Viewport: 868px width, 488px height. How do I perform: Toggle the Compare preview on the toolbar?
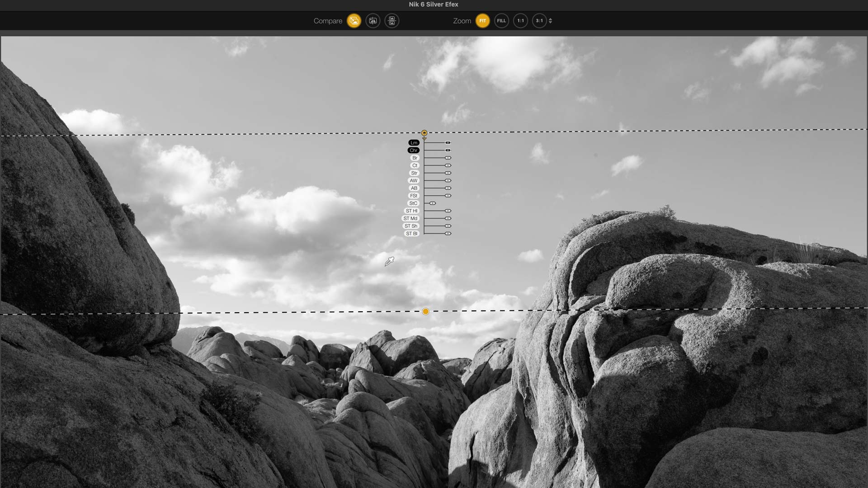click(354, 21)
